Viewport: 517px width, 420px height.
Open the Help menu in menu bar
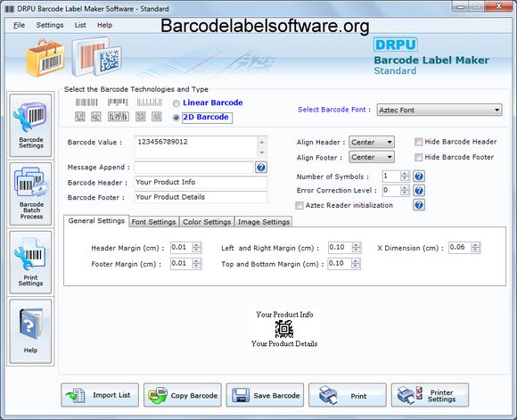click(x=104, y=25)
